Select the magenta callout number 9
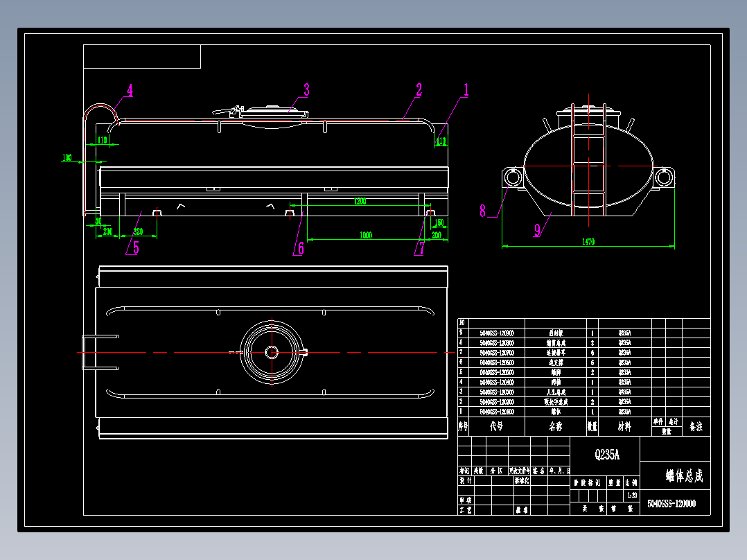Image resolution: width=747 pixels, height=560 pixels. click(x=538, y=230)
